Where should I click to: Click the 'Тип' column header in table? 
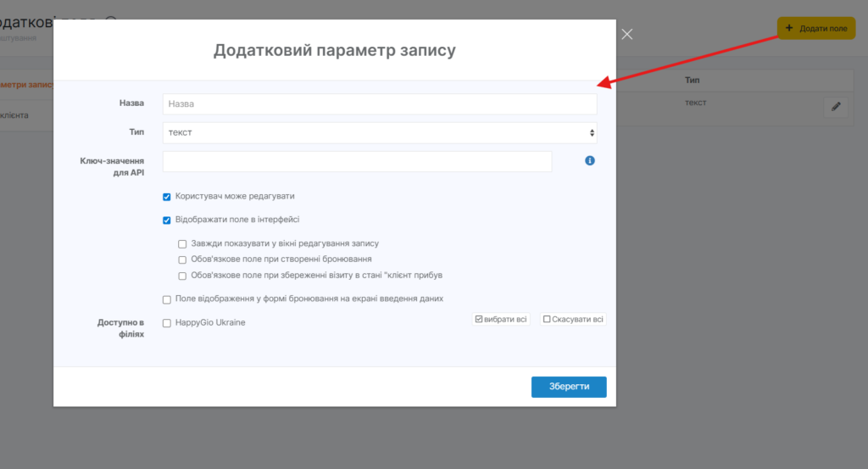click(692, 80)
